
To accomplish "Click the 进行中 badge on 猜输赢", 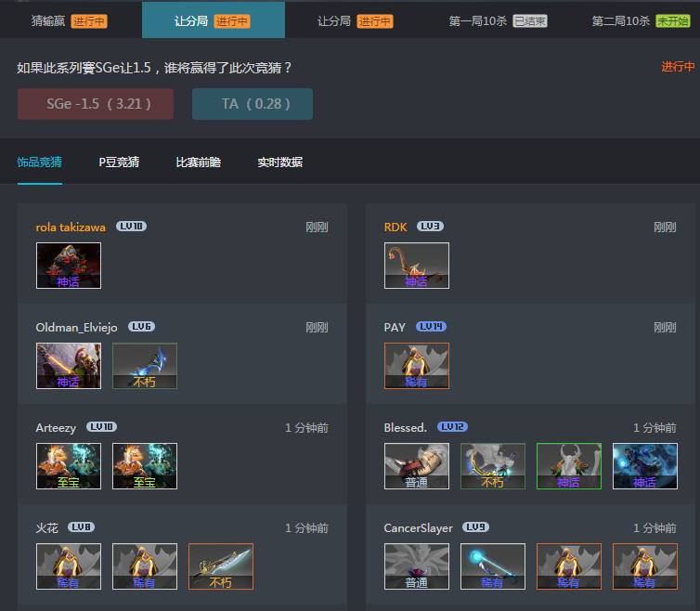I will tap(89, 21).
